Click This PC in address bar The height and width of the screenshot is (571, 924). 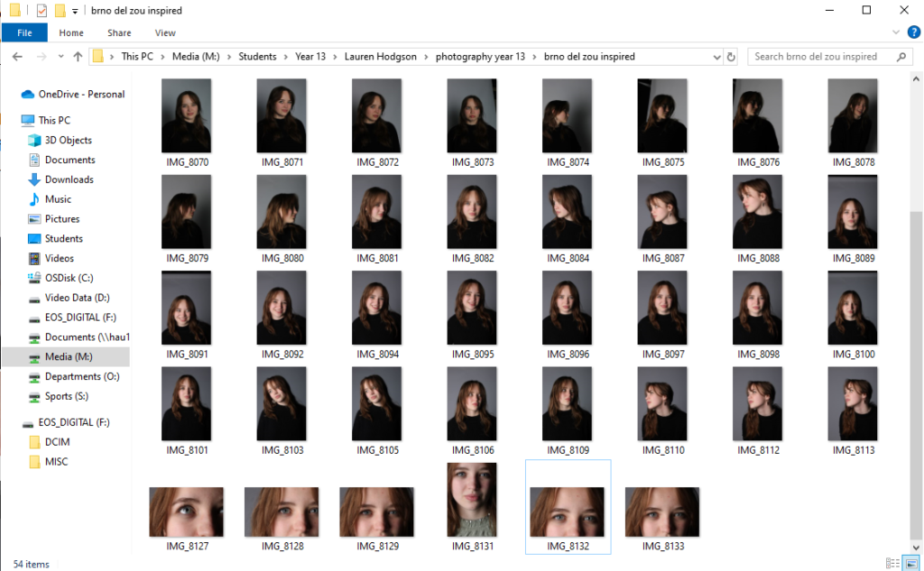pyautogui.click(x=137, y=57)
